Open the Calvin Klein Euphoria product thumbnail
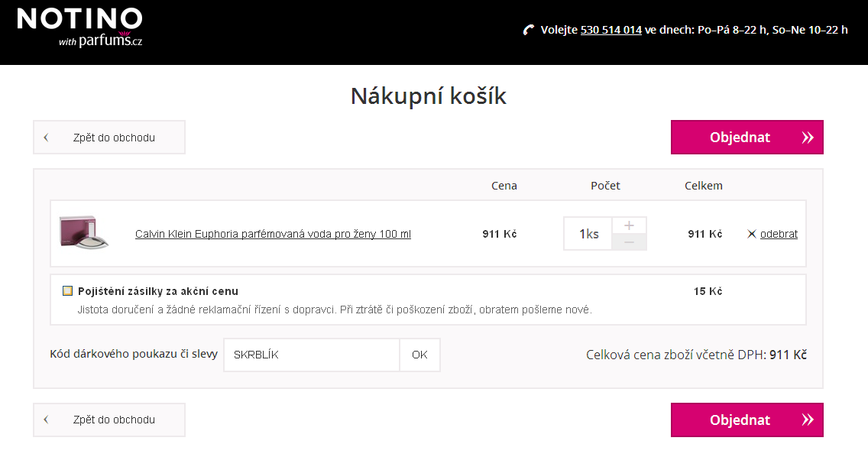Screen dimensions: 868x470 click(x=83, y=232)
